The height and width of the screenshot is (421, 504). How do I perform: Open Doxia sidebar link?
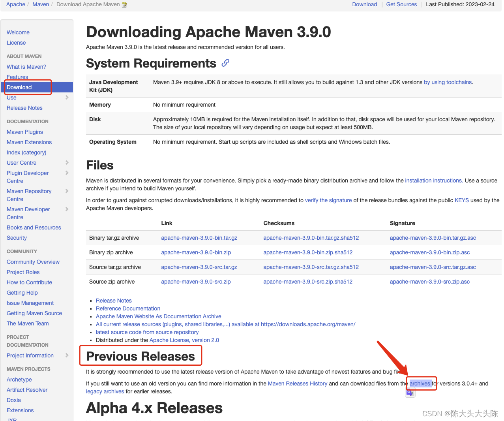tap(14, 400)
